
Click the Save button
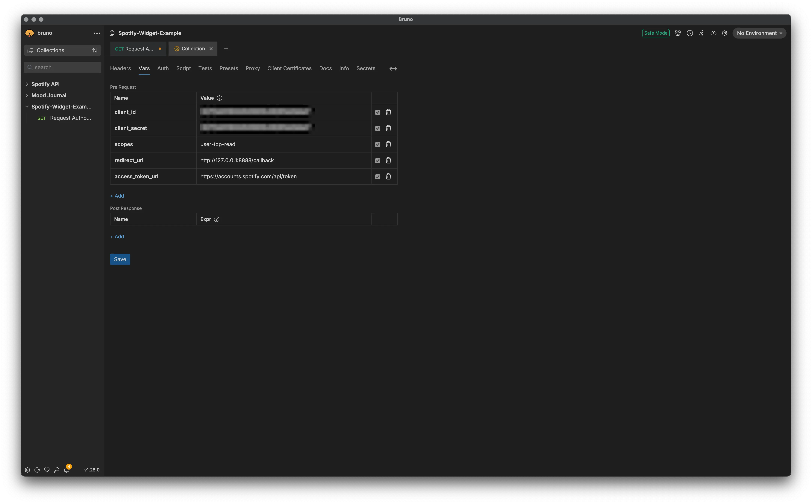tap(120, 259)
